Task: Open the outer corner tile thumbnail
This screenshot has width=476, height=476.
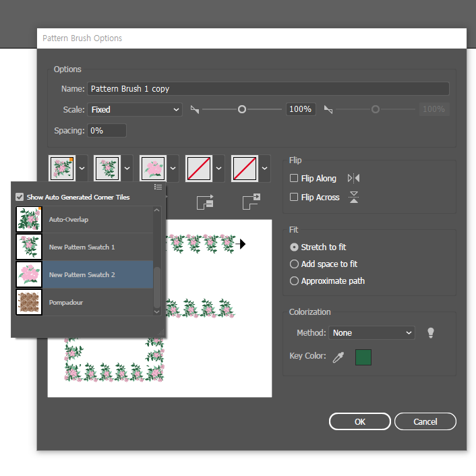Action: [x=62, y=169]
